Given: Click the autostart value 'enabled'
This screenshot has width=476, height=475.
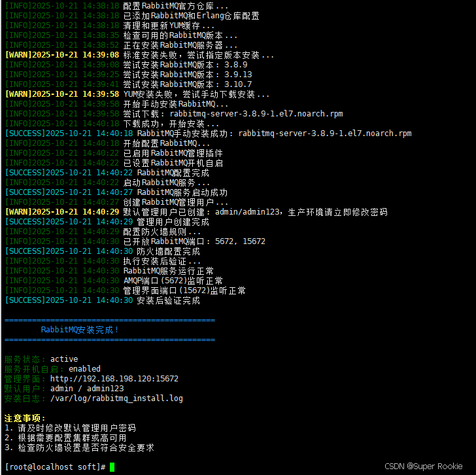Looking at the screenshot, I should click(x=84, y=369).
